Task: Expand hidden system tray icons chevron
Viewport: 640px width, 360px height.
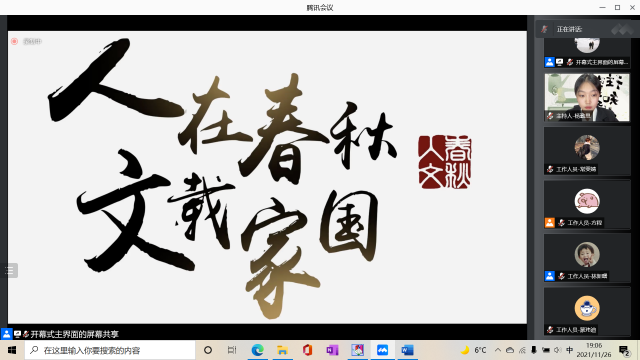Action: coord(498,350)
